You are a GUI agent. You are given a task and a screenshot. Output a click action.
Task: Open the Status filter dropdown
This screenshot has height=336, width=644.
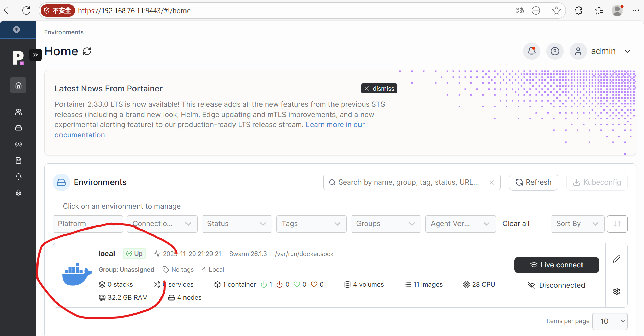pyautogui.click(x=237, y=224)
